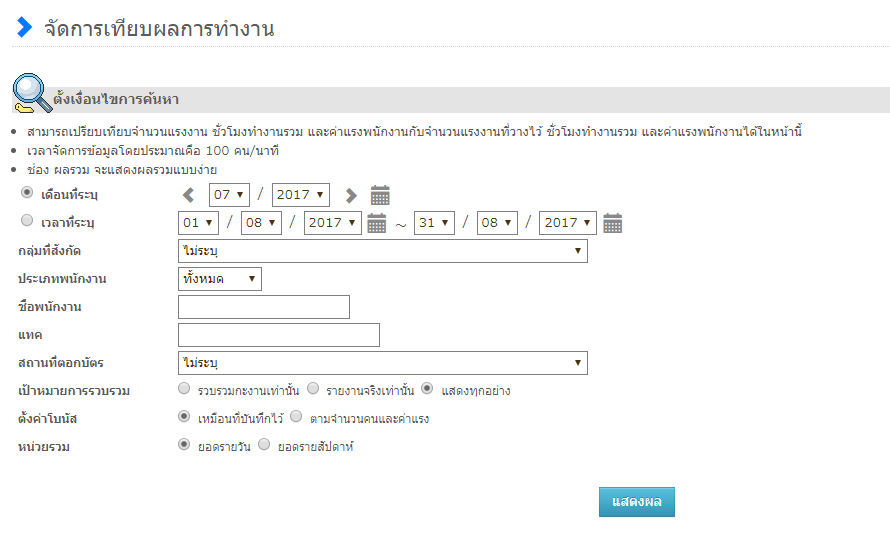Screen dimensions: 890x550
Task: Click the previous month left arrow
Action: pyautogui.click(x=189, y=195)
